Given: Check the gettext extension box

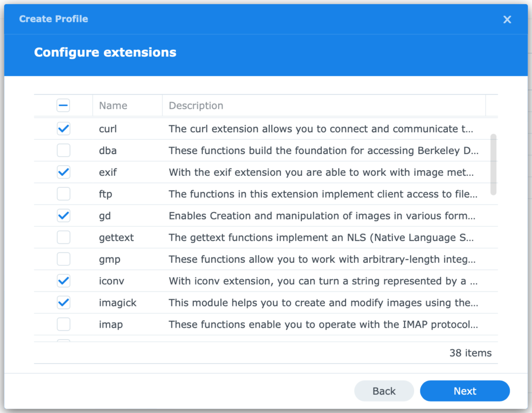Looking at the screenshot, I should (x=63, y=237).
